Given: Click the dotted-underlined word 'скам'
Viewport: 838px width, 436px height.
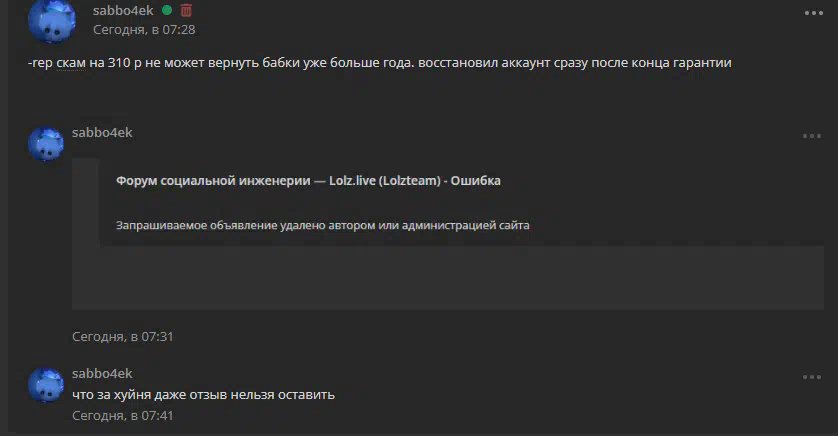Looking at the screenshot, I should pos(71,63).
